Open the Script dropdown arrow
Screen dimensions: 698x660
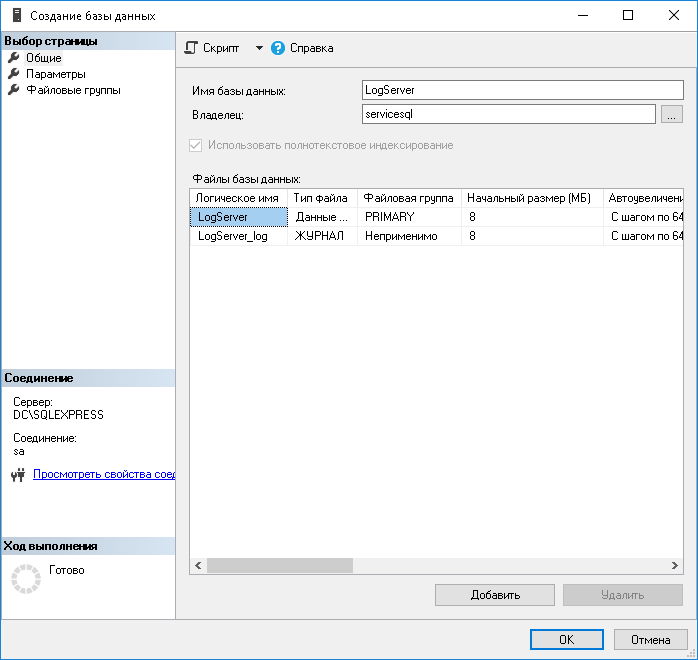point(258,48)
